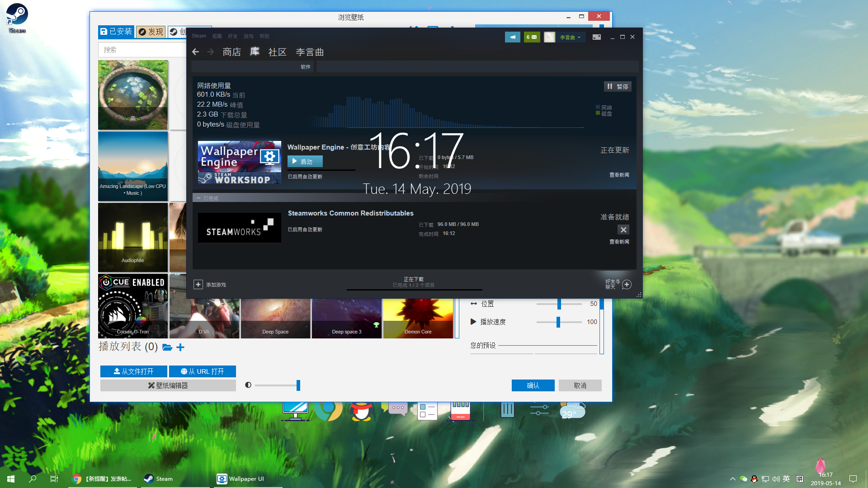The width and height of the screenshot is (868, 488).
Task: Select the Demon Core wallpaper
Action: [418, 319]
